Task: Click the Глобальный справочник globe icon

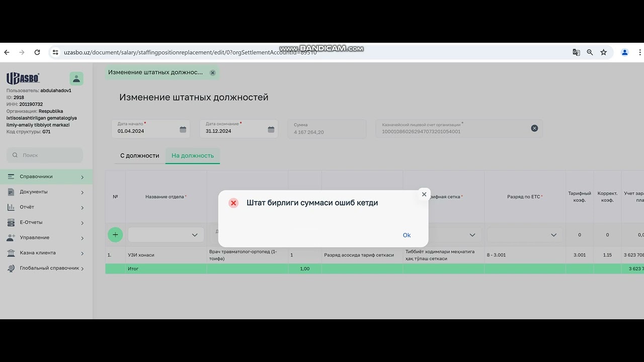Action: (x=11, y=268)
